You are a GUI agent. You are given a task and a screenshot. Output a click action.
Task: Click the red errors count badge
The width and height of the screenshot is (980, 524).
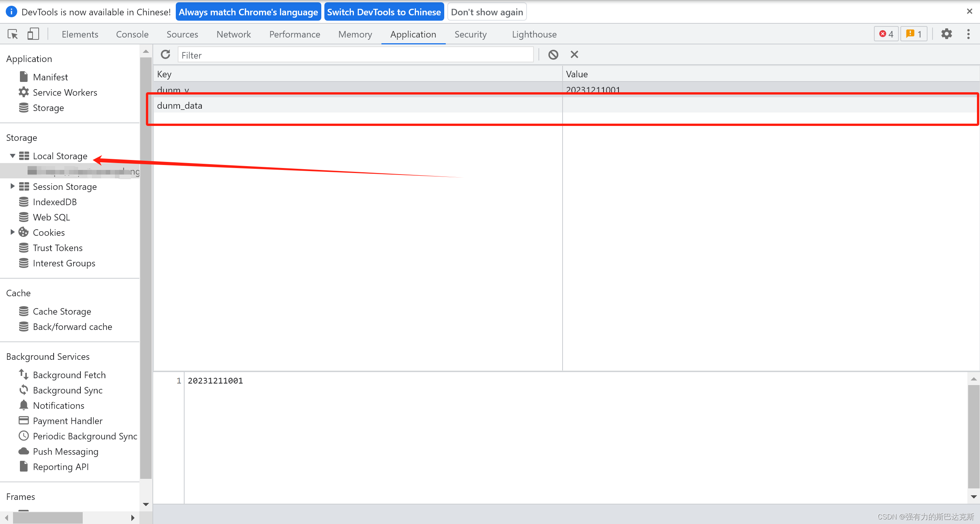886,34
